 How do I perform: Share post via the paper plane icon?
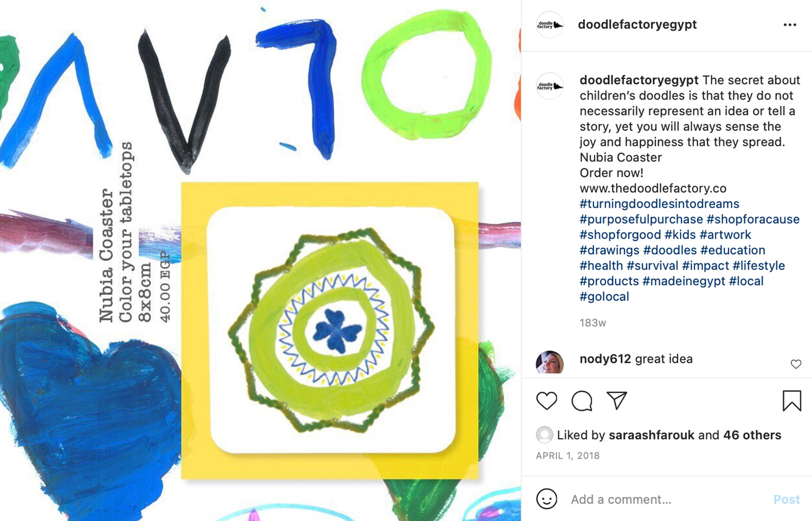point(616,400)
